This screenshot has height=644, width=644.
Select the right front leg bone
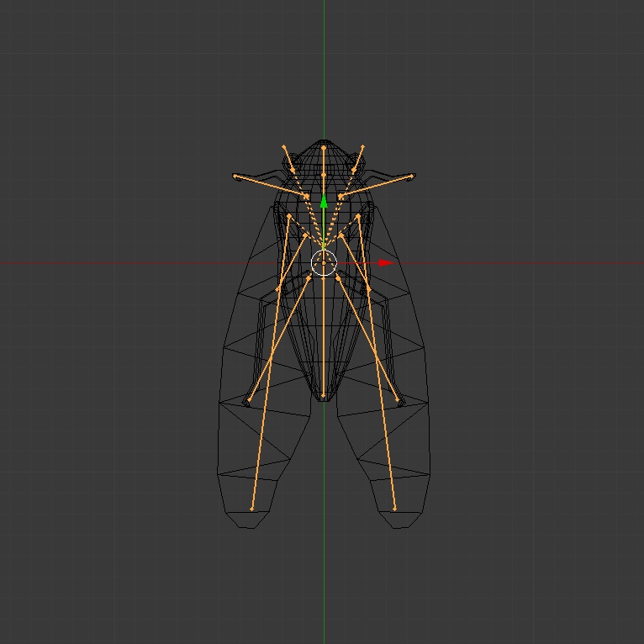click(377, 187)
